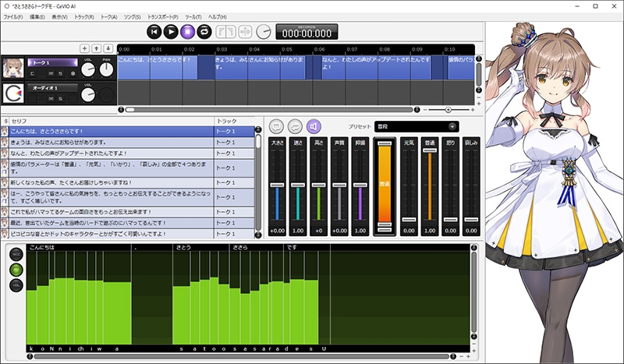Select line これで私がハマってるゲームの面白さをもっとお伝え出来ます！
The width and height of the screenshot is (624, 364).
(x=127, y=212)
